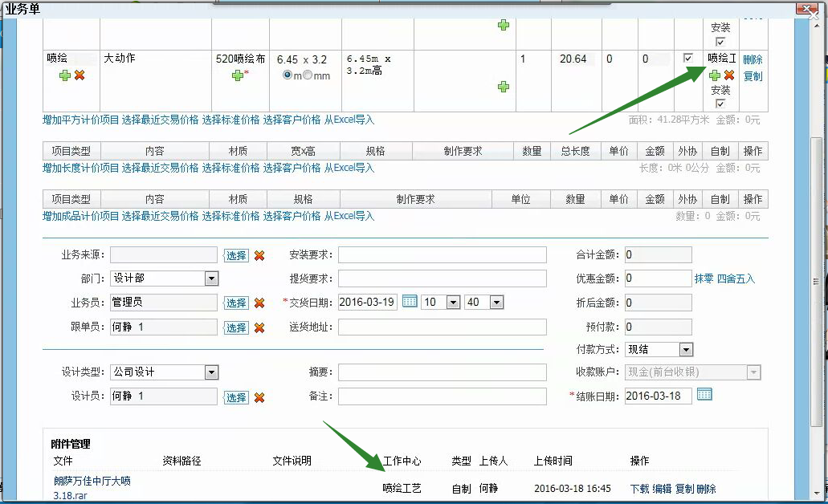Toggle 安装 checkbox under 喷绘工 process
This screenshot has height=504, width=828.
(720, 104)
